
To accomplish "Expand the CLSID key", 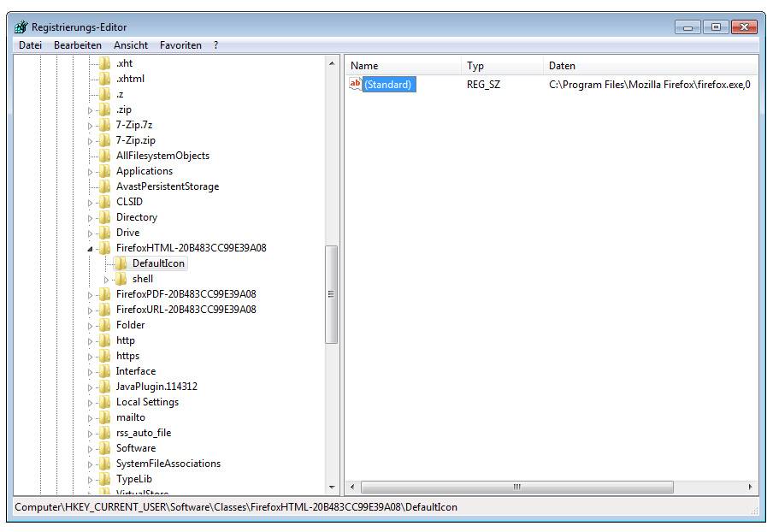I will [91, 203].
